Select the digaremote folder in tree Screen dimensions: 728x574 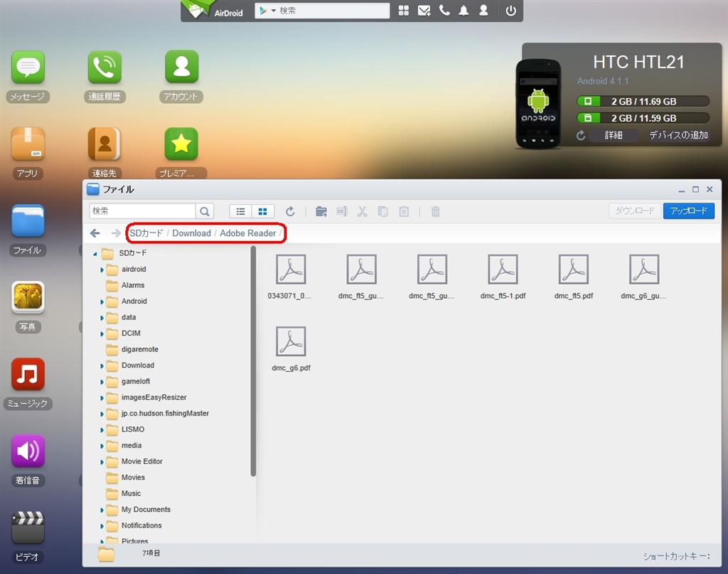click(132, 350)
